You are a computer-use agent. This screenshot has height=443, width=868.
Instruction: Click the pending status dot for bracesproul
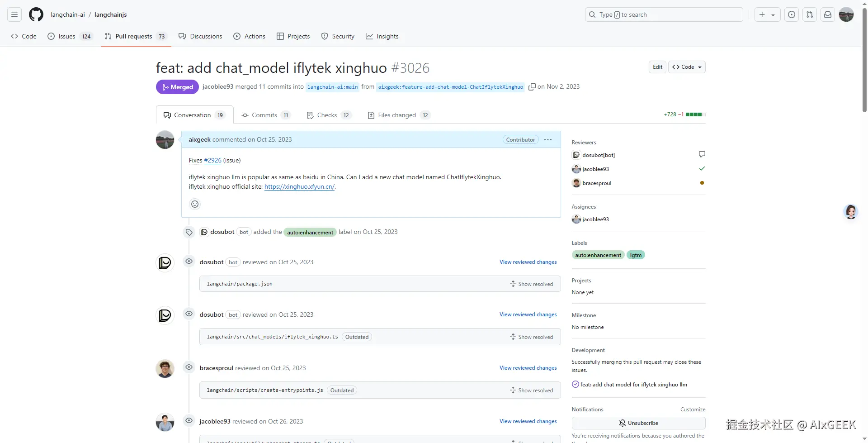coord(702,183)
